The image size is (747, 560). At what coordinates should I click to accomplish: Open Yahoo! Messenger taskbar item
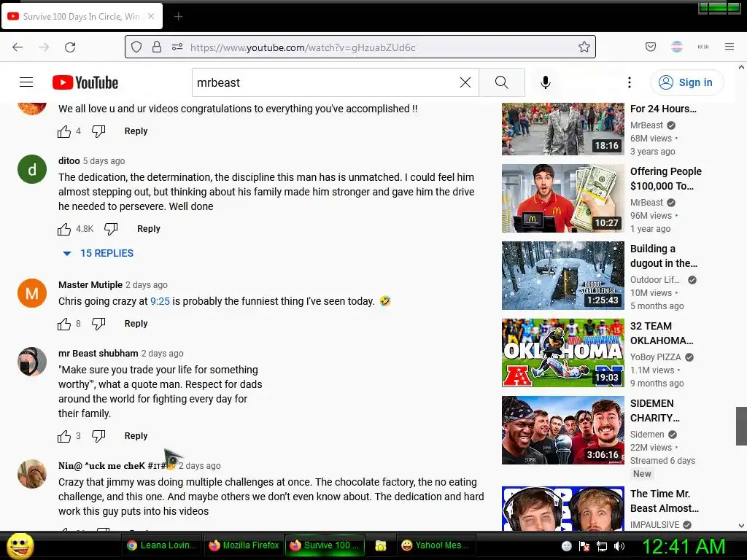click(436, 545)
